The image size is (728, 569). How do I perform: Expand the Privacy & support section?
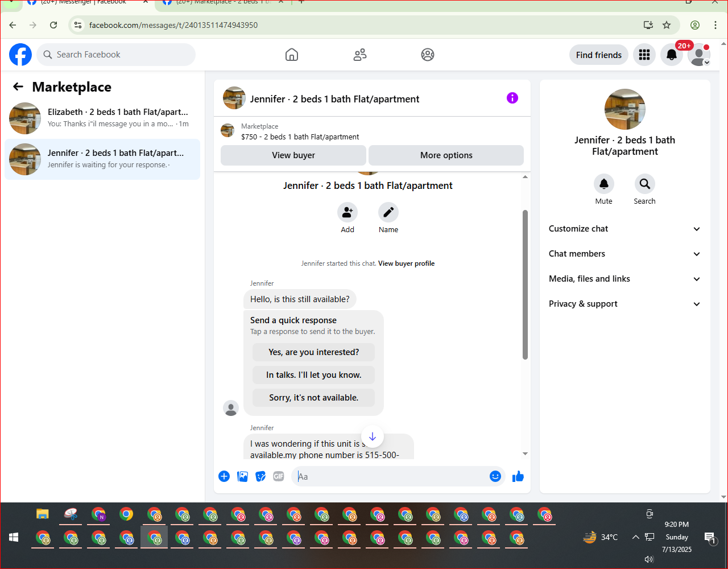(x=624, y=304)
